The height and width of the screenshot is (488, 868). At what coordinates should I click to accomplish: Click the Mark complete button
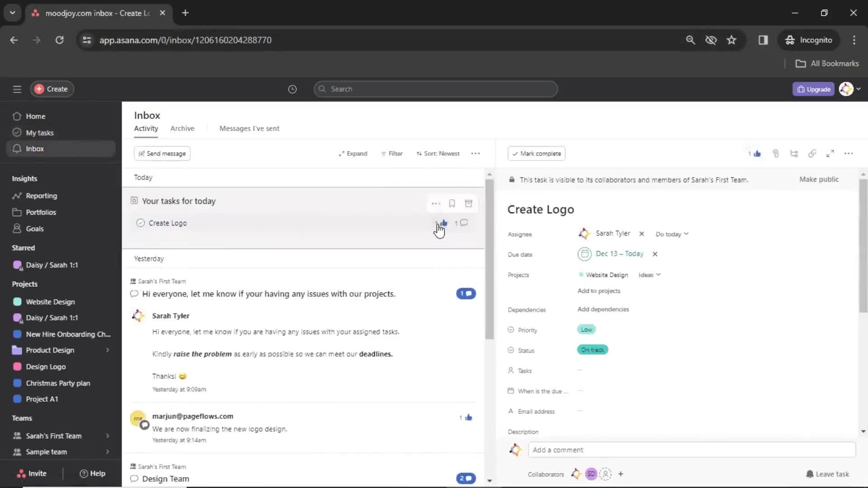click(x=537, y=153)
